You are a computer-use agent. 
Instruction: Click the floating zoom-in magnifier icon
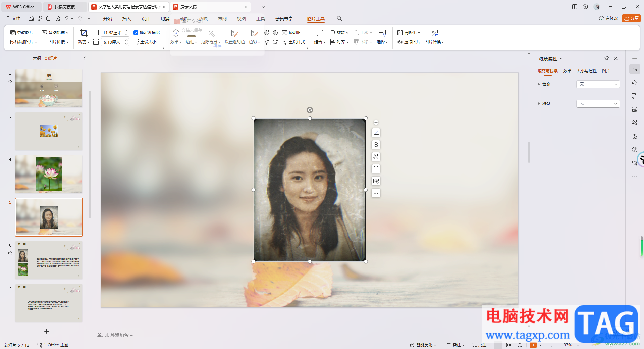(x=376, y=145)
